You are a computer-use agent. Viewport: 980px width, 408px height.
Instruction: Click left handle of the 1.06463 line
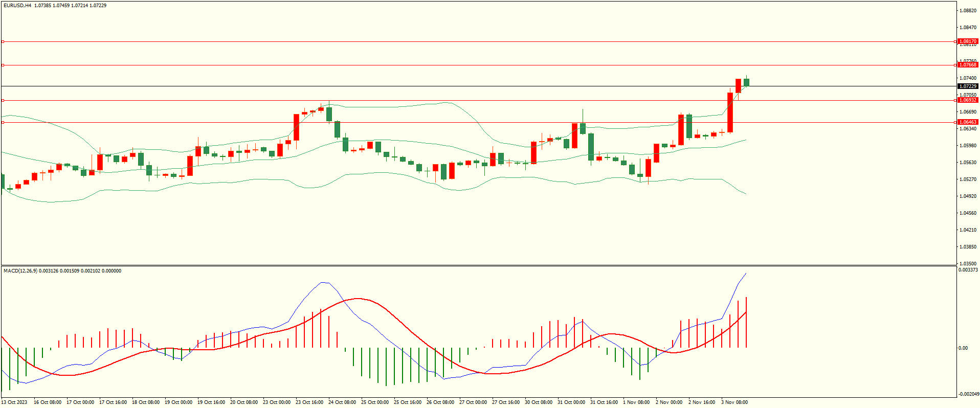(3, 122)
